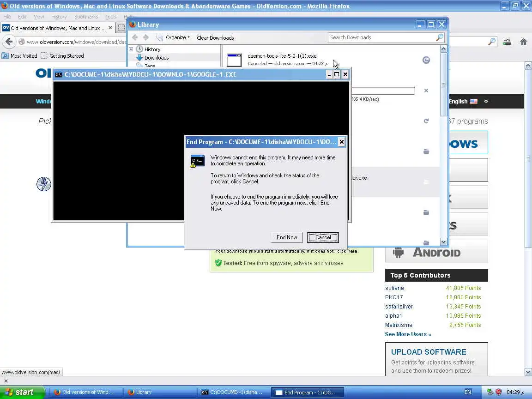The image size is (532, 399).
Task: Click Firefox downloads indicator icon
Action: (x=507, y=42)
